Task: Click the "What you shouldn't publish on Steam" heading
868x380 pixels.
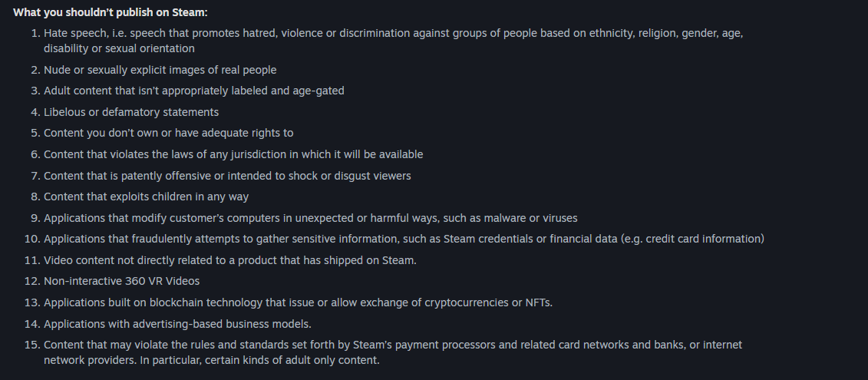Action: tap(110, 12)
